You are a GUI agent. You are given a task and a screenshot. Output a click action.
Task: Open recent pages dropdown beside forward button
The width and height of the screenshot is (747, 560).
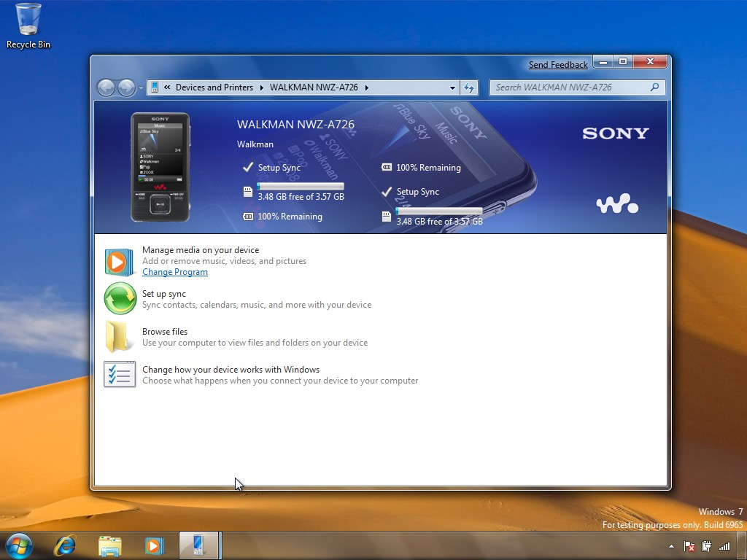(141, 88)
